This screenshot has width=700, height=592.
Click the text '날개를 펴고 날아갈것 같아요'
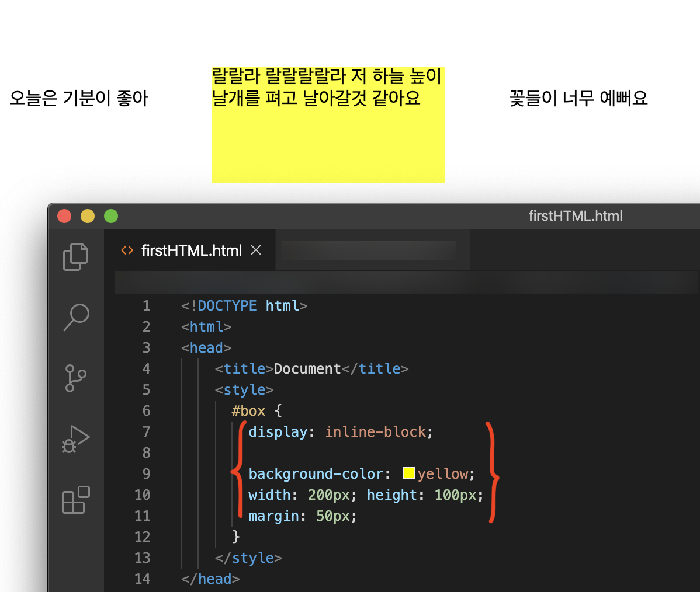(316, 98)
